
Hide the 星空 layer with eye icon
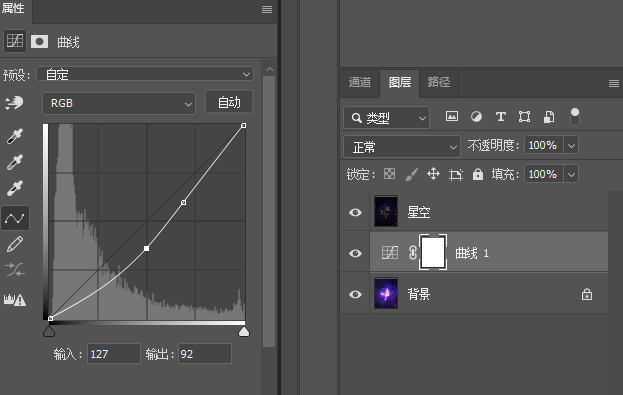click(x=355, y=212)
